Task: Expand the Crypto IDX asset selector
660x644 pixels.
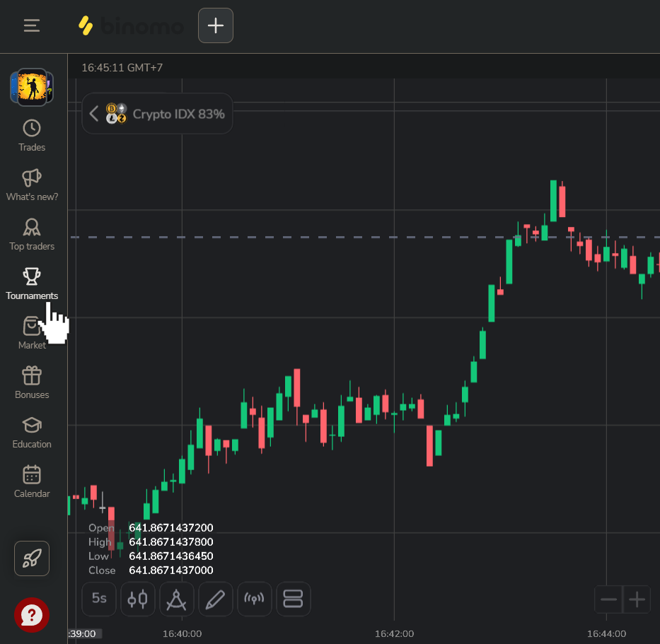Action: (157, 114)
